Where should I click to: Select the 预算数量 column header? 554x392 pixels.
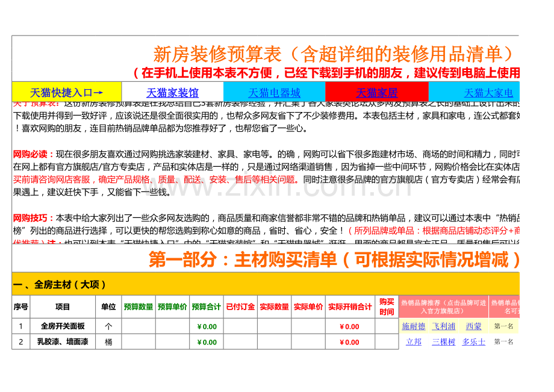[138, 307]
